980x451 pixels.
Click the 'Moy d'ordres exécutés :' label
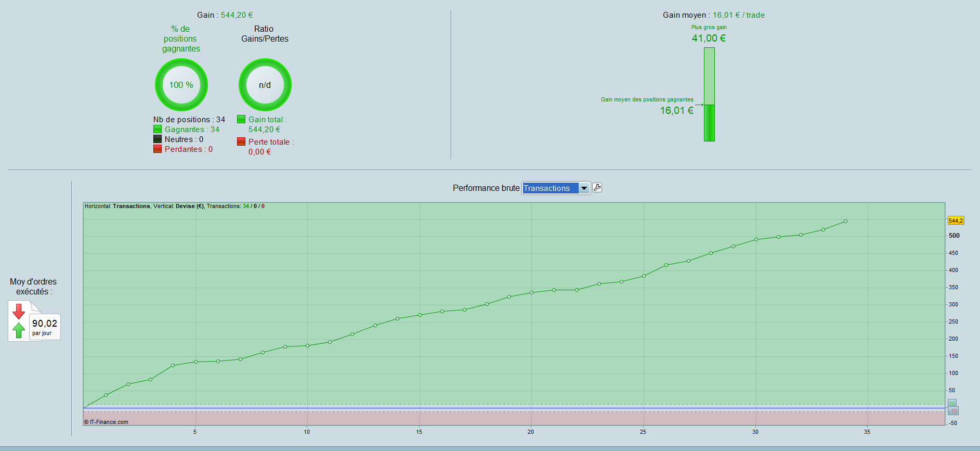point(33,287)
